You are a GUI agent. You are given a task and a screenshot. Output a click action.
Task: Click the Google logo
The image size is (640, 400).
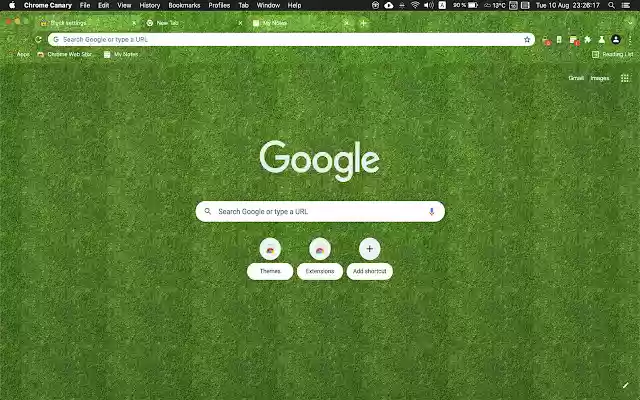320,161
